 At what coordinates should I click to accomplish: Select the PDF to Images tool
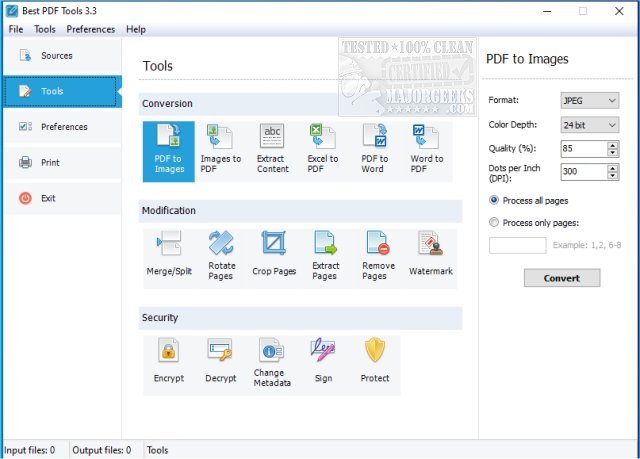(169, 151)
